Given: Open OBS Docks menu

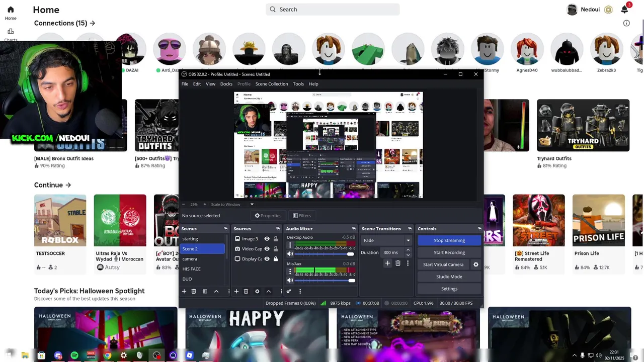Looking at the screenshot, I should [x=226, y=84].
